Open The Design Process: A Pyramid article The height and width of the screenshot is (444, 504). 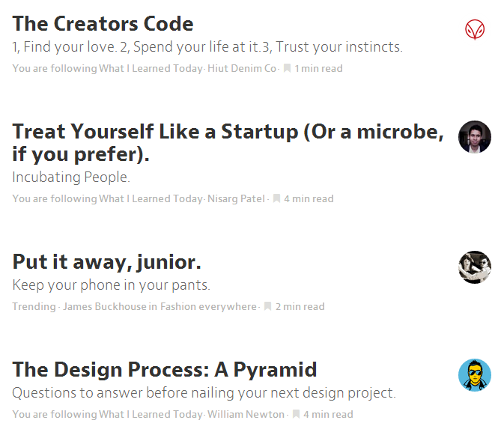165,370
